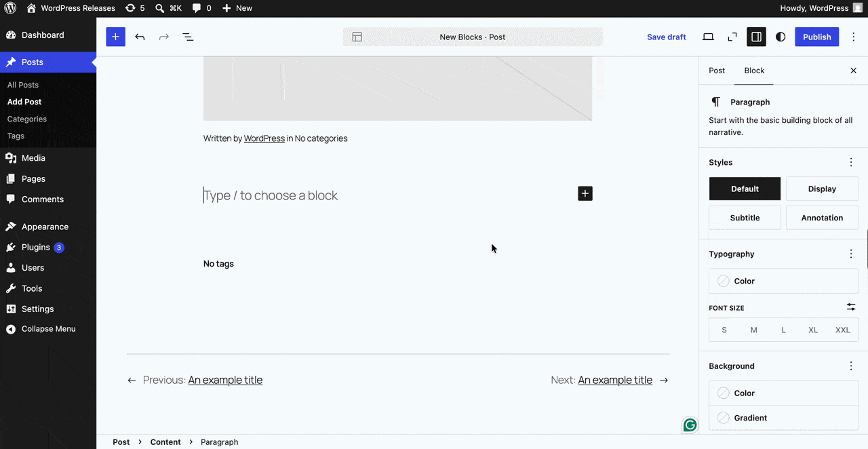Screen dimensions: 868x449
Task: Click the Grammarly badge icon
Action: (x=690, y=425)
